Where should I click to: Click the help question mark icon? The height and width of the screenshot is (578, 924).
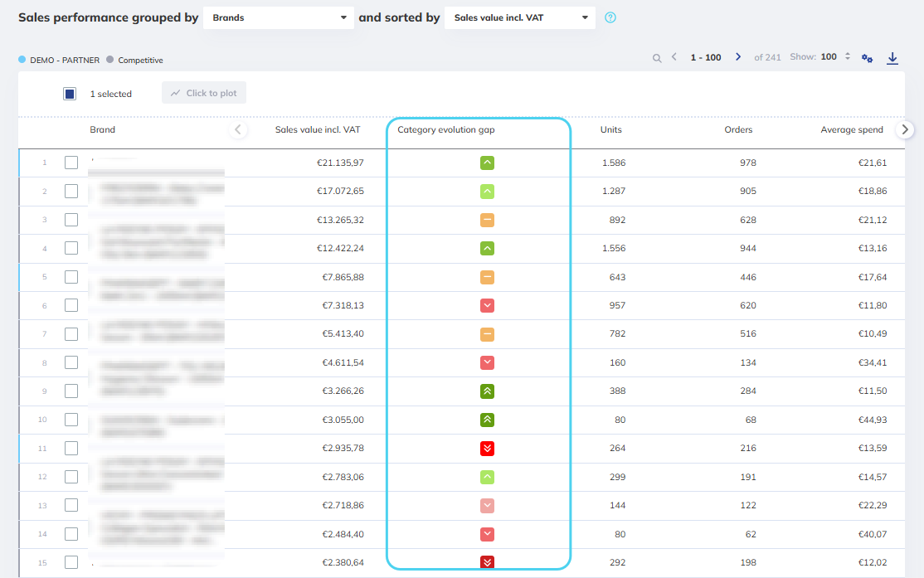(610, 17)
